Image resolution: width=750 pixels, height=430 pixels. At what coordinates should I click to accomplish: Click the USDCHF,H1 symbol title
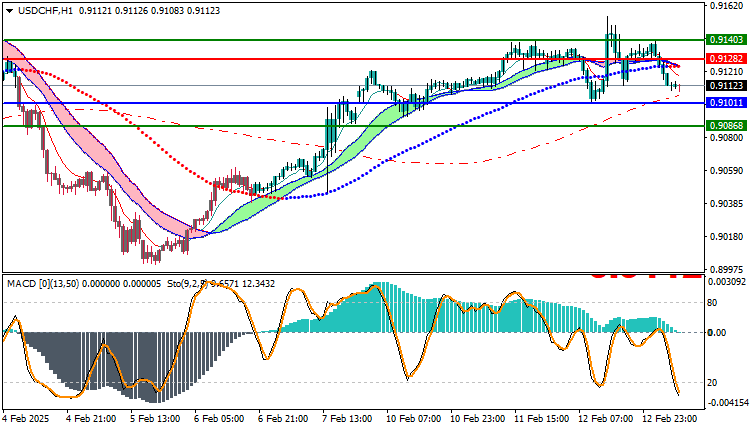45,11
